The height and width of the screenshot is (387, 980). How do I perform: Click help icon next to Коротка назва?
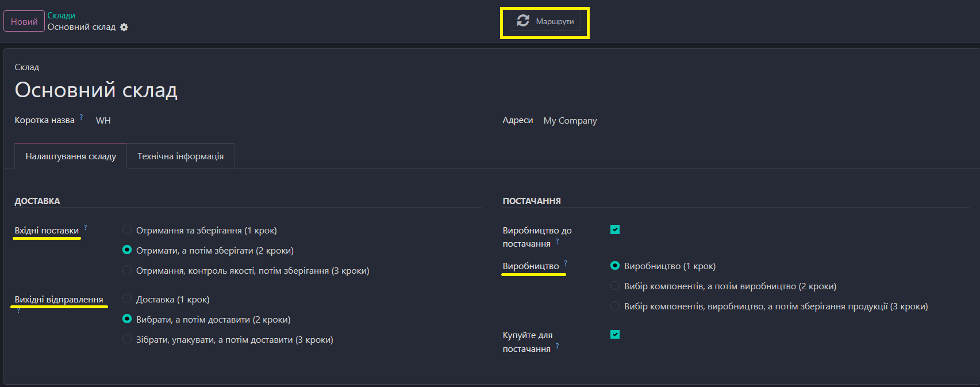[81, 117]
